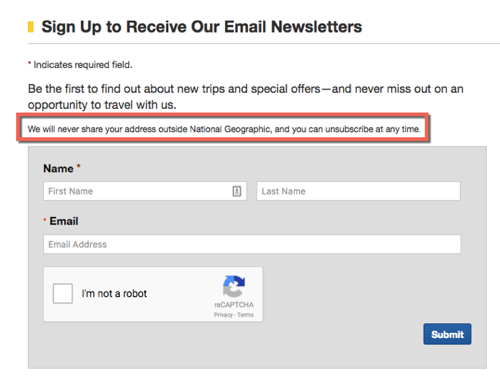Screen dimensions: 500x379
Task: Click the reCAPTCHA text under the logo
Action: pyautogui.click(x=234, y=305)
